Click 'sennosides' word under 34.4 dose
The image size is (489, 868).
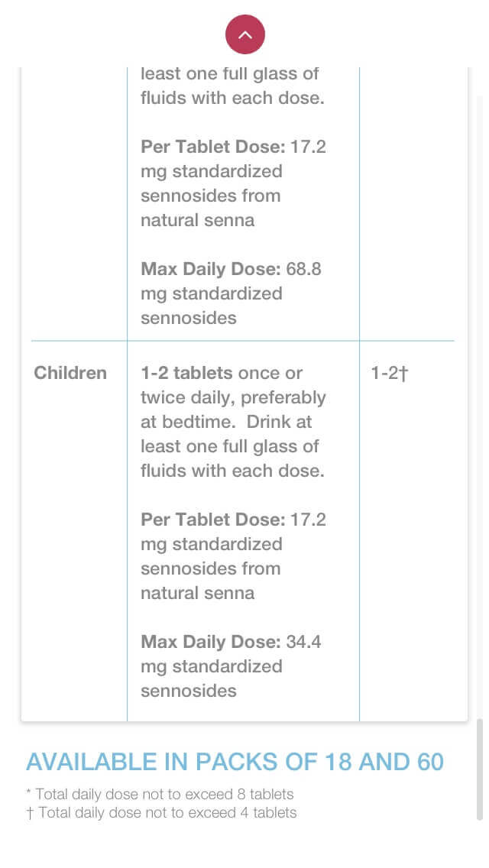[x=188, y=691]
